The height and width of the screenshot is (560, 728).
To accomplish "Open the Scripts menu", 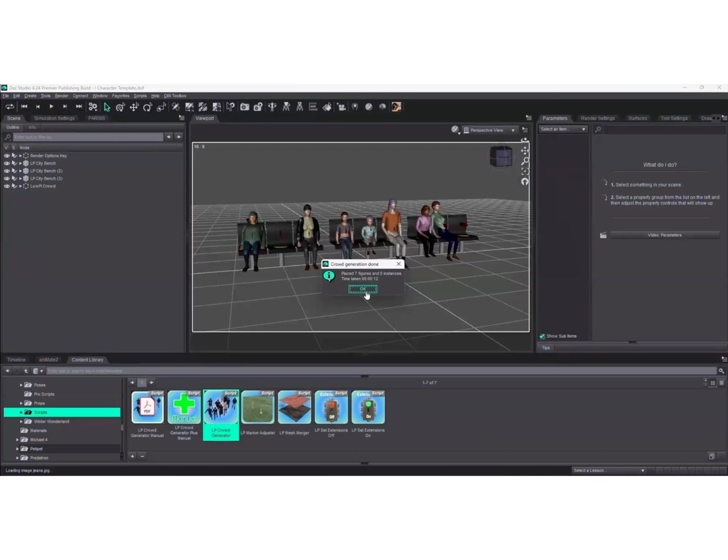I will (140, 95).
